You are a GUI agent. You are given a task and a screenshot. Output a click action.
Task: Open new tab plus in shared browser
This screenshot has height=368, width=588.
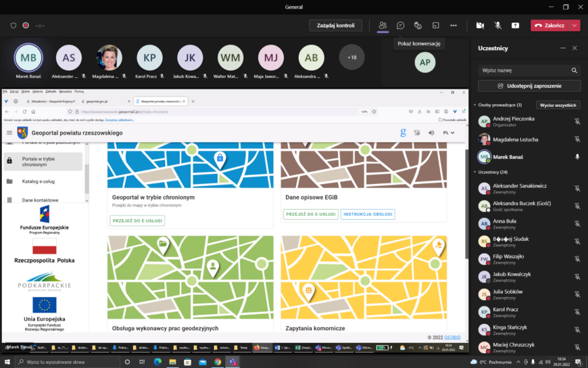point(193,101)
